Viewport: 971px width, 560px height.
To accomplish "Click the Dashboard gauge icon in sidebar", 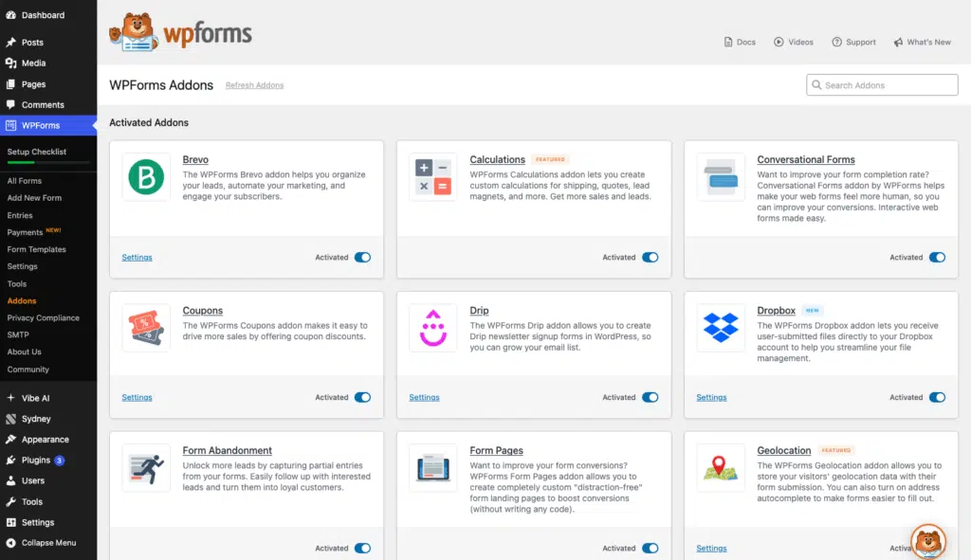I will click(x=10, y=15).
